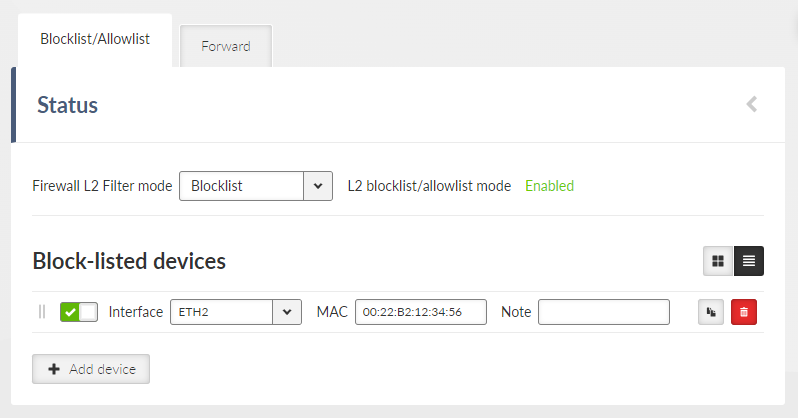The height and width of the screenshot is (418, 798).
Task: Delete the ETH2 block-listed device entry
Action: coord(744,312)
